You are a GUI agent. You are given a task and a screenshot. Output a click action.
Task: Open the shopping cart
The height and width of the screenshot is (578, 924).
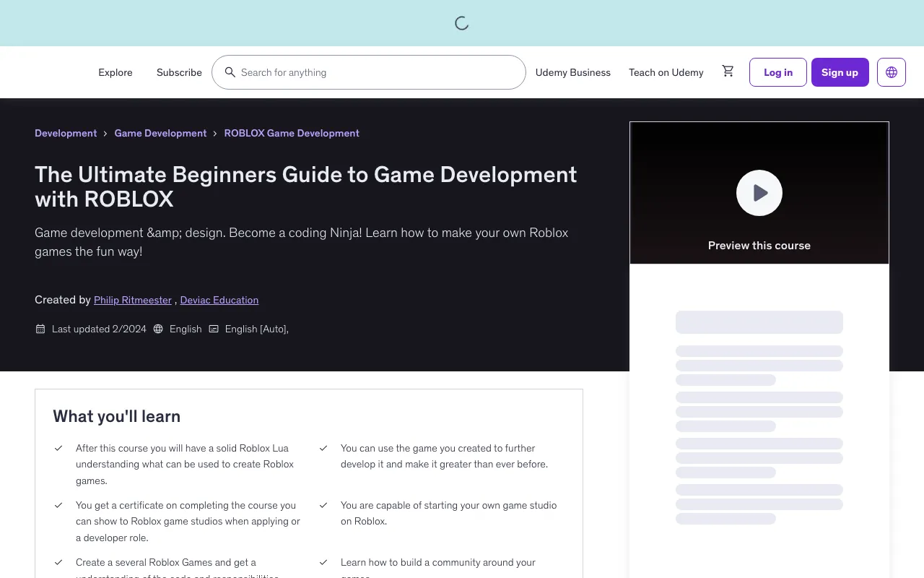728,71
